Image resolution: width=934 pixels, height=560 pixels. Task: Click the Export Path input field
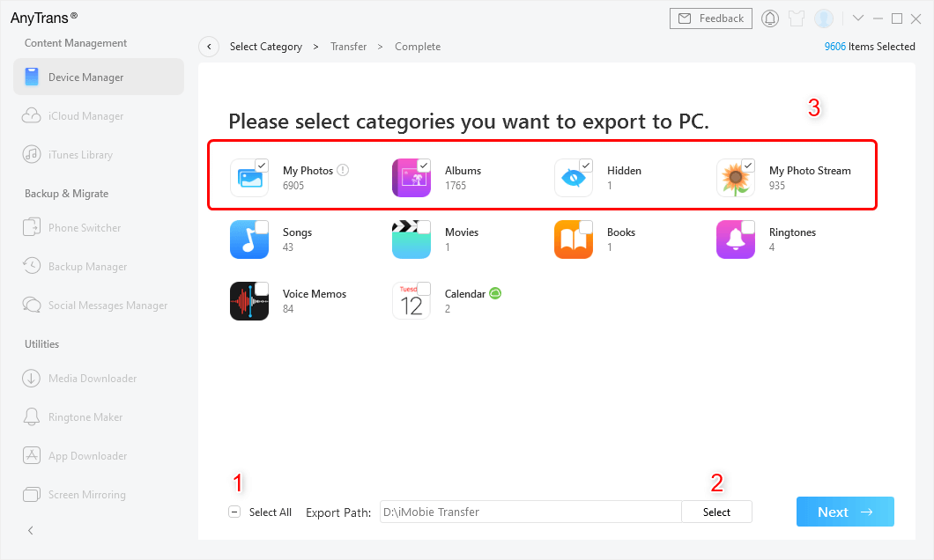pyautogui.click(x=529, y=512)
